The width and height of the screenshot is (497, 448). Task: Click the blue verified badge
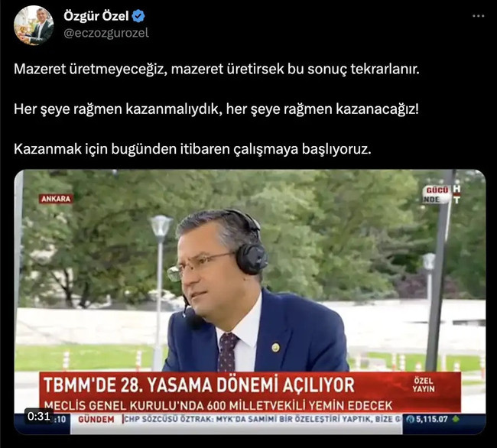pos(138,16)
